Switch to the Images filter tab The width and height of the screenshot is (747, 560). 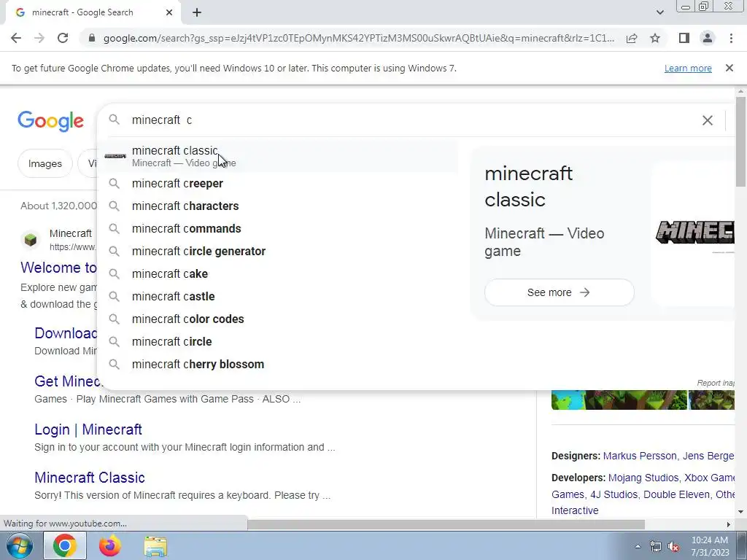click(44, 164)
